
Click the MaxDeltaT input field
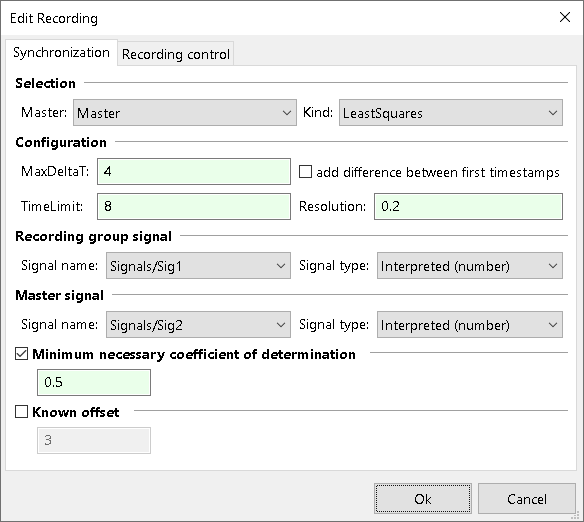[194, 171]
